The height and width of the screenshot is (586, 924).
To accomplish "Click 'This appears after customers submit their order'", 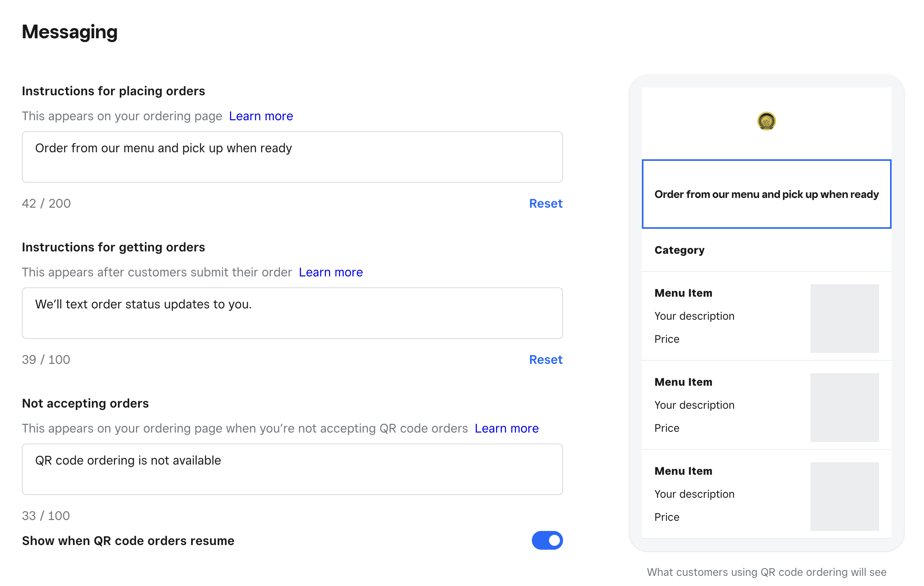I will coord(157,272).
